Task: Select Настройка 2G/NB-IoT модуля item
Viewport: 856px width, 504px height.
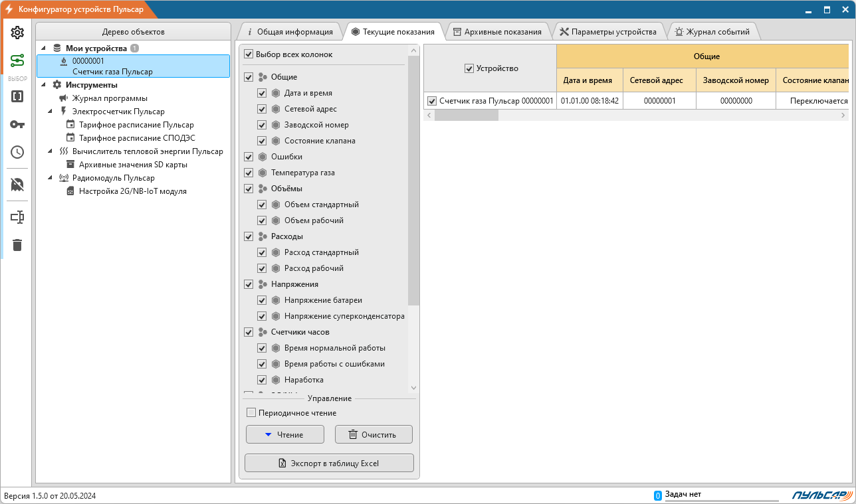Action: 132,191
